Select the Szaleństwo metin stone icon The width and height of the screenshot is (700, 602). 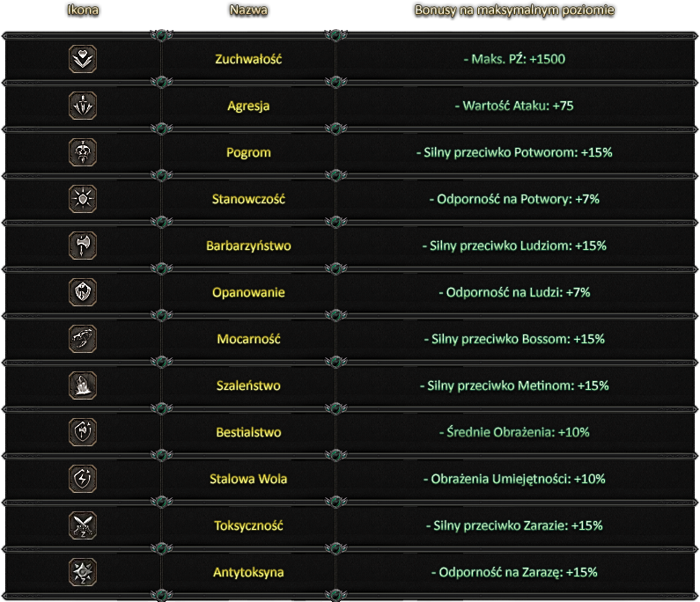click(83, 385)
